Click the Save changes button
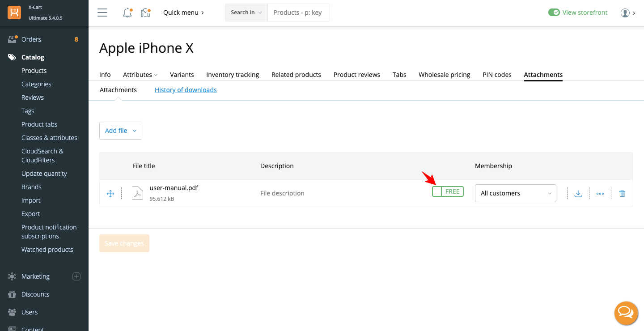This screenshot has height=331, width=644. [x=124, y=243]
